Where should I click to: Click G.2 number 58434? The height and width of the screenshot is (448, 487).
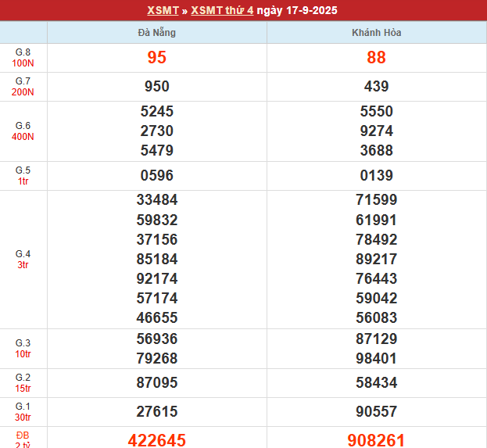(377, 382)
